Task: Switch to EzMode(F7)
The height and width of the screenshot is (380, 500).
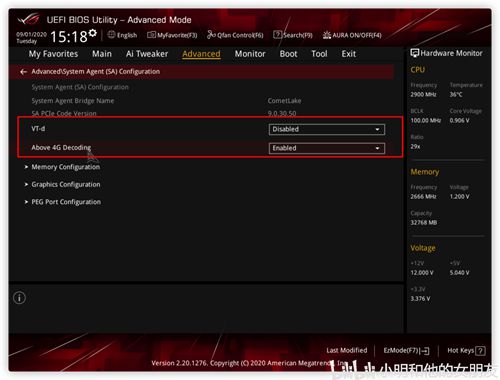Action: (x=406, y=351)
